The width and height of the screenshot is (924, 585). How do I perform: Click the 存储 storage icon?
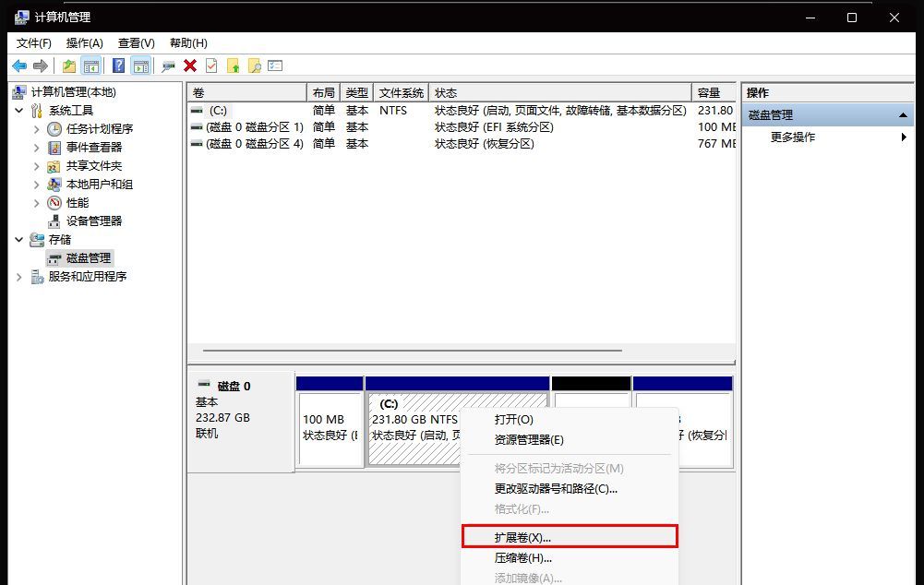tap(37, 240)
